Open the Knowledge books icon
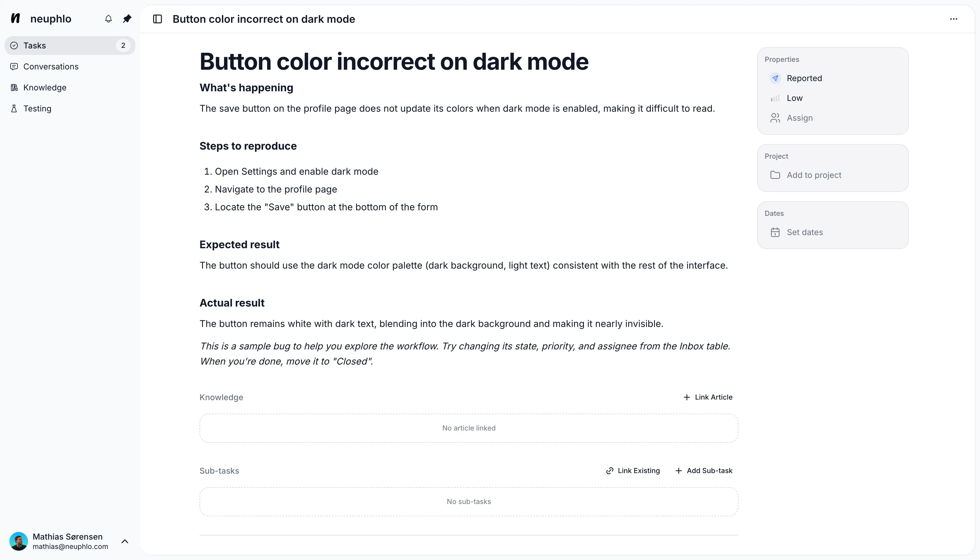 [x=14, y=88]
